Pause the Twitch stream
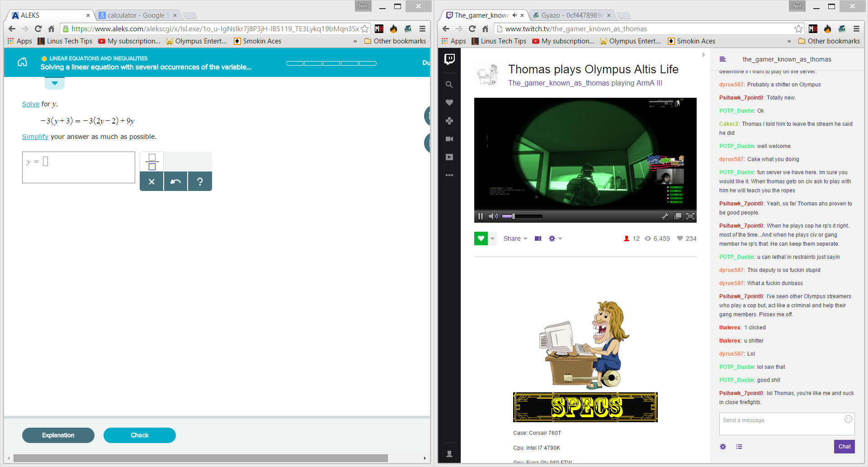Image resolution: width=868 pixels, height=467 pixels. pyautogui.click(x=481, y=216)
